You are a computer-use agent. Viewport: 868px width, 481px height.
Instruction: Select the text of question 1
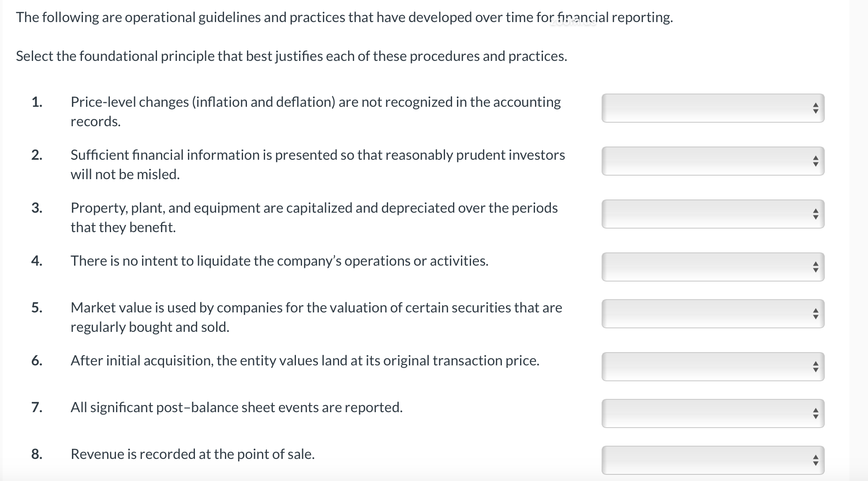(315, 111)
